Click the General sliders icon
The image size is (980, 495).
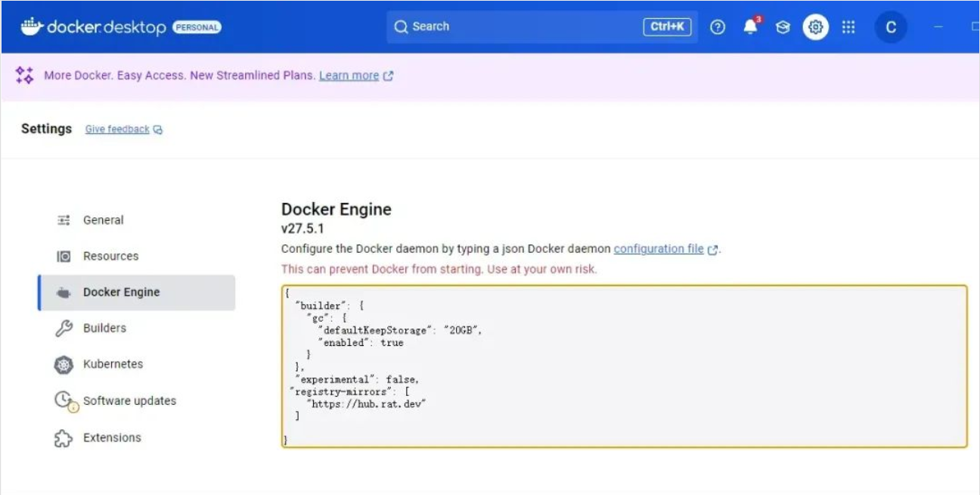pos(64,220)
